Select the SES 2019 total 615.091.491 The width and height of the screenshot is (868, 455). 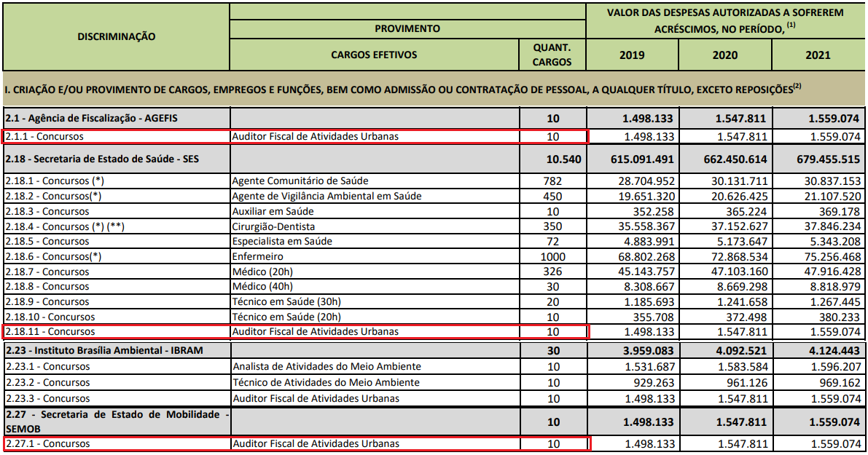[642, 159]
